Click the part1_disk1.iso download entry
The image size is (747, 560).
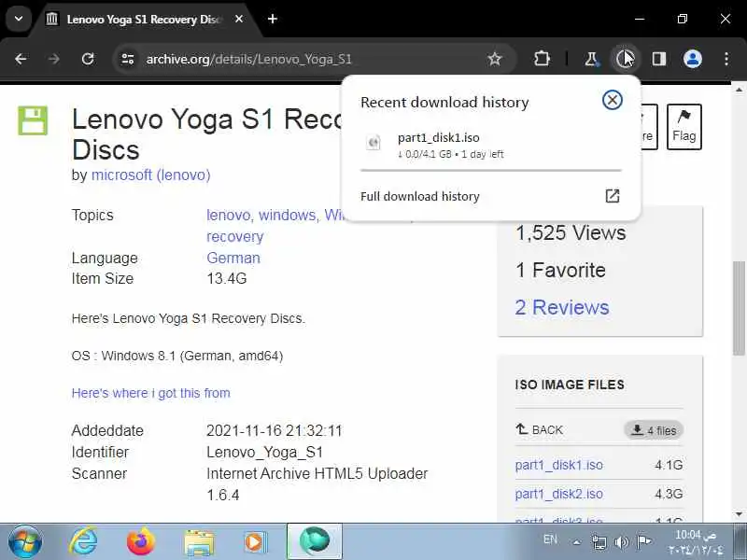coord(491,145)
